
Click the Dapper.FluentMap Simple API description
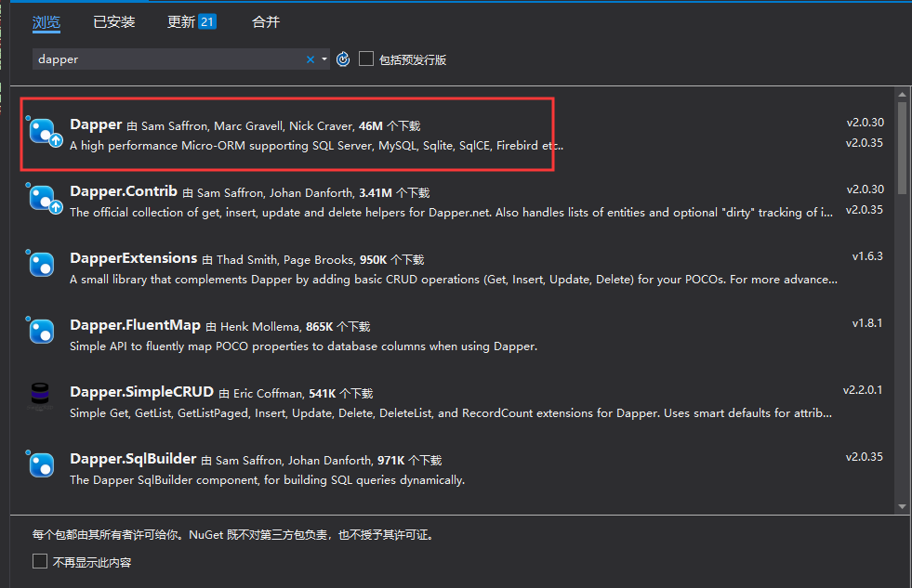pos(304,346)
